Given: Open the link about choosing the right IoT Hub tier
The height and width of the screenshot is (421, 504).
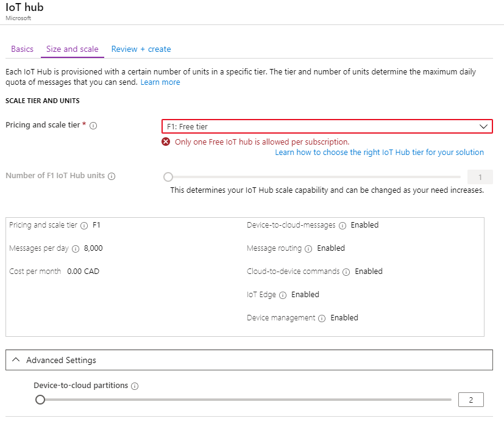Looking at the screenshot, I should point(379,153).
